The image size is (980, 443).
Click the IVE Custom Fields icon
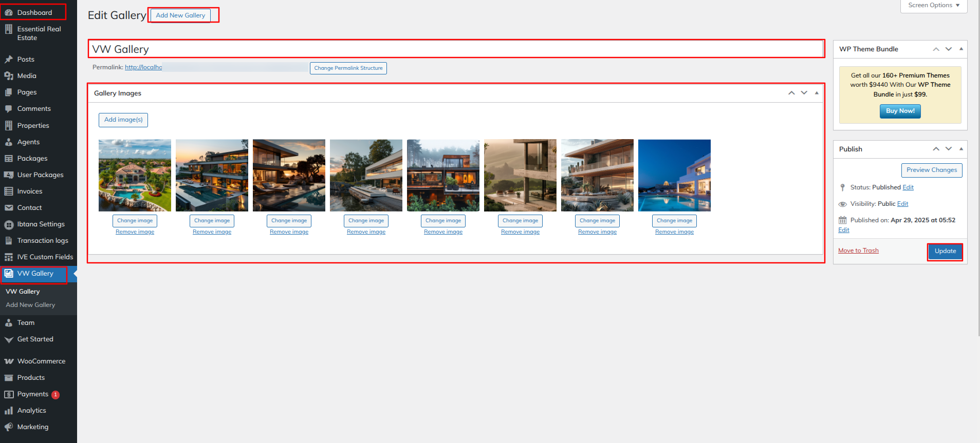[x=9, y=257]
